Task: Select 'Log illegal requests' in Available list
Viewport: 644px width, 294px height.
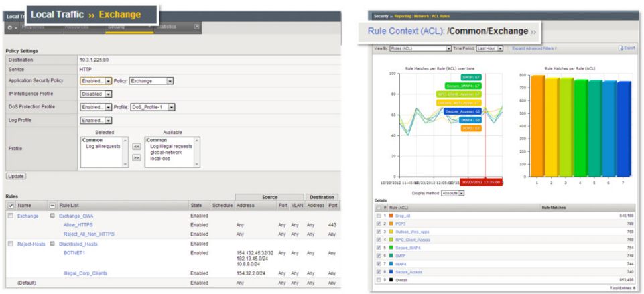Action: tap(172, 146)
